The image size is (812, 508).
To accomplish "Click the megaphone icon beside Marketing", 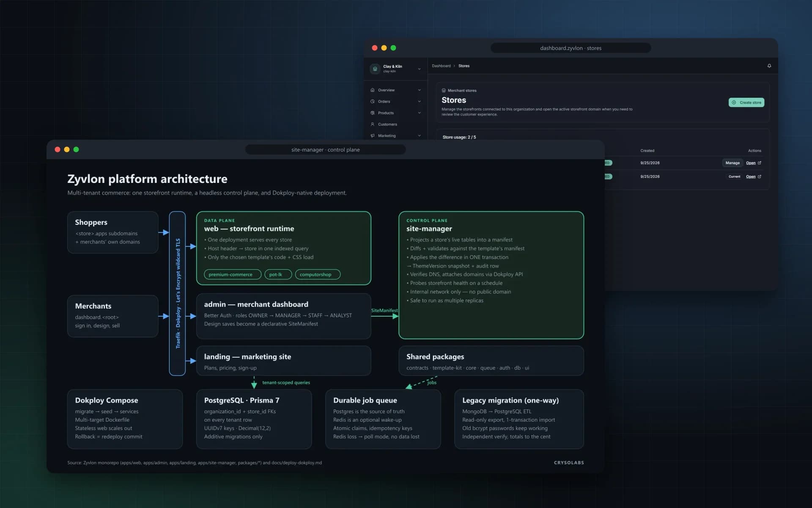I will coord(373,136).
